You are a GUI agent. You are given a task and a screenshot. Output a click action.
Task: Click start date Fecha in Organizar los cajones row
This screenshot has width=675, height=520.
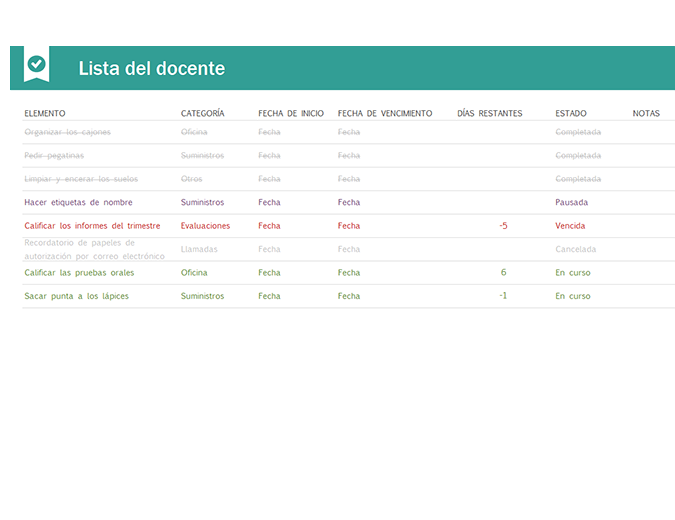[x=269, y=132]
